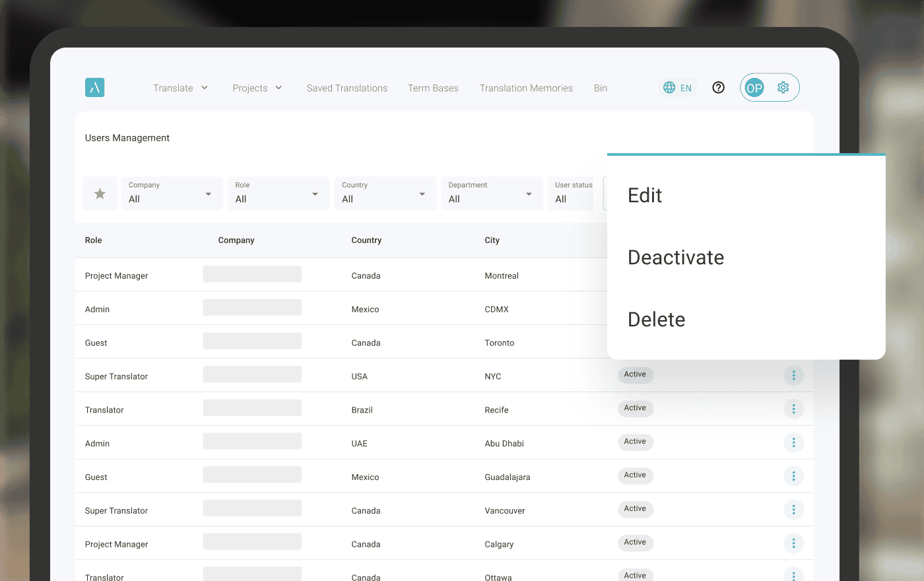Open the Department filter dropdown
924x581 pixels.
491,193
